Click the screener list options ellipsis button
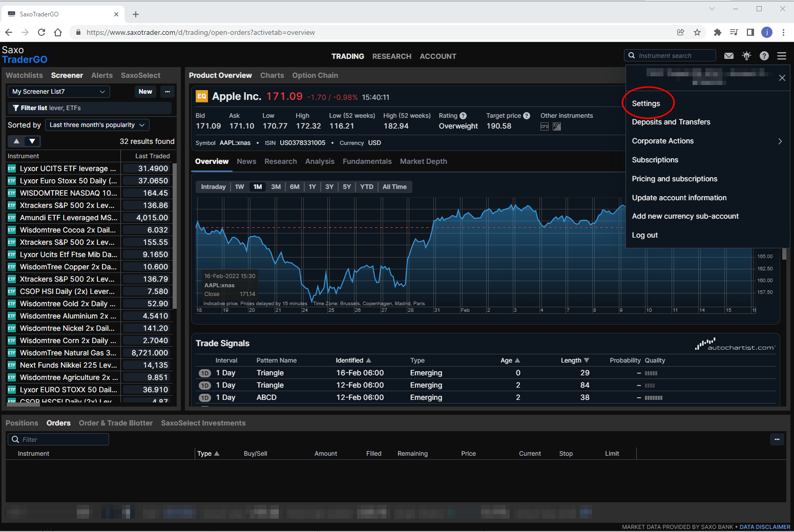The width and height of the screenshot is (794, 532). tap(168, 92)
